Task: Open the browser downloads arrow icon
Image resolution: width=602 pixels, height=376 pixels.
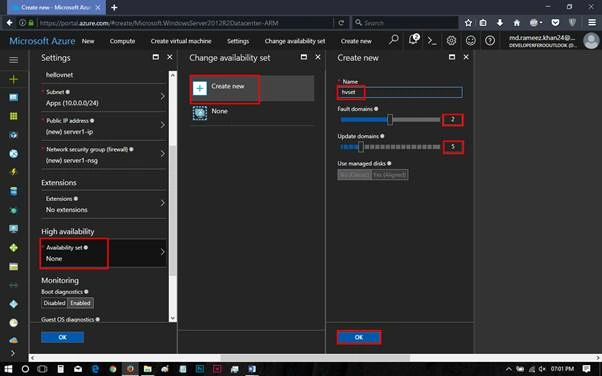Action: (500, 23)
